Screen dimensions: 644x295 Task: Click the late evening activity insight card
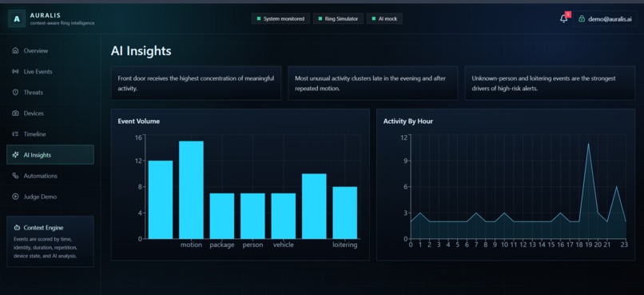point(373,83)
